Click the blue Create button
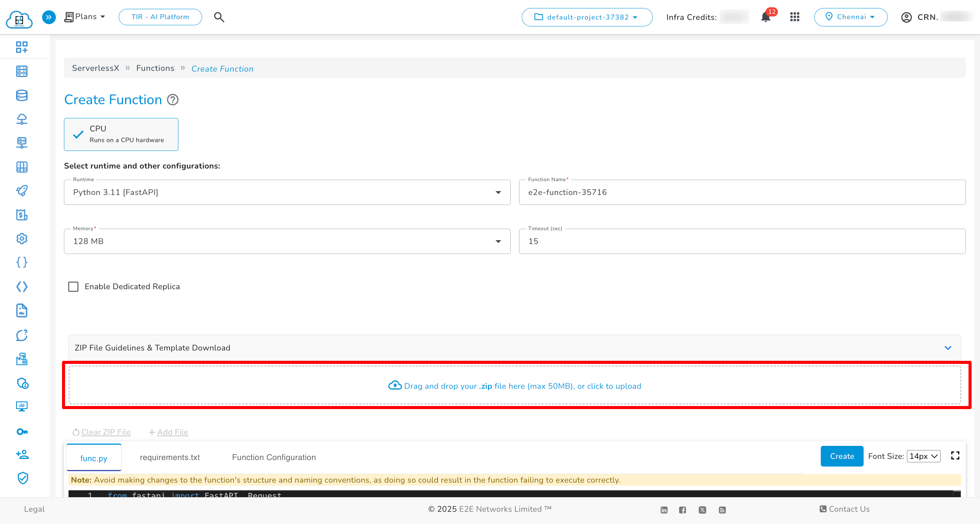 tap(842, 456)
